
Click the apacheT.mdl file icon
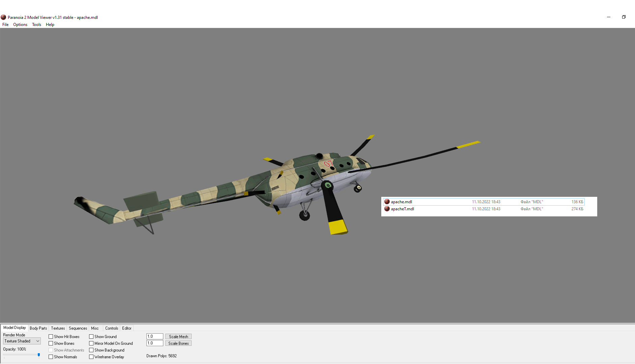387,209
